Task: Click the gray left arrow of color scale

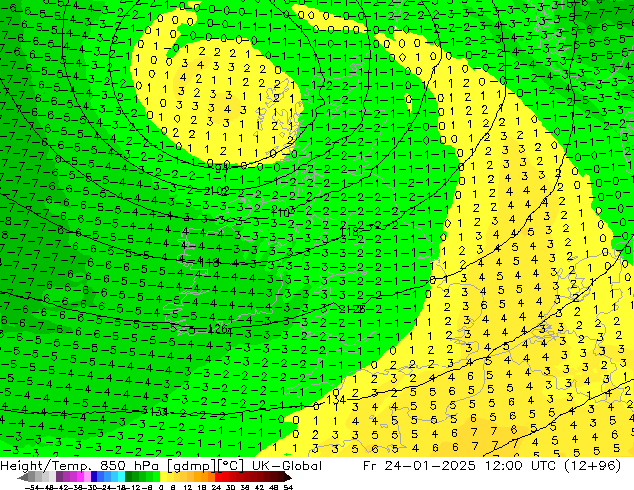Action: point(23,477)
